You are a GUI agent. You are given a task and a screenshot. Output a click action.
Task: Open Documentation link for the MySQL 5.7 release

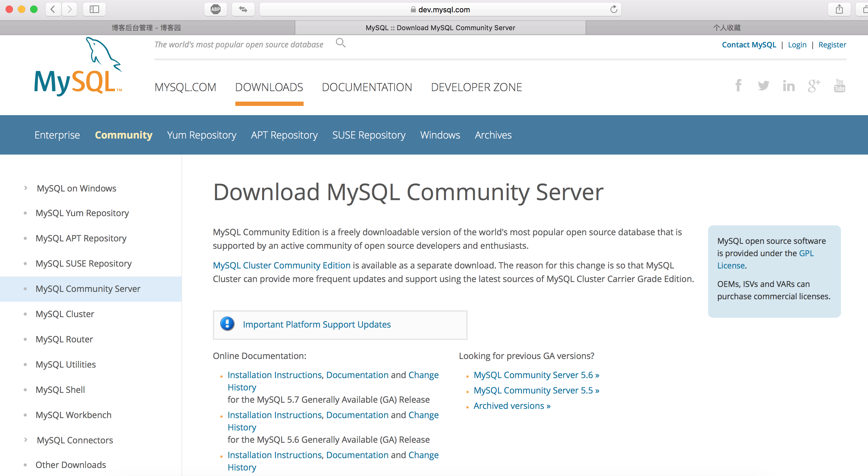click(x=357, y=375)
